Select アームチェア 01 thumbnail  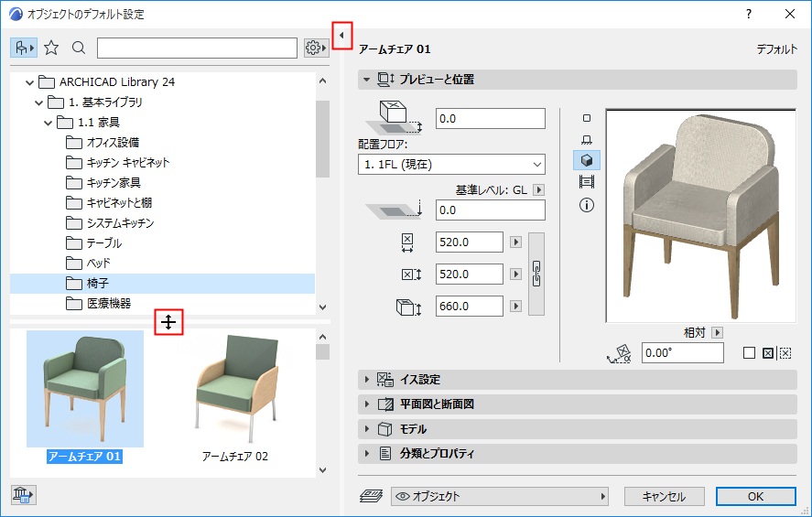click(85, 389)
